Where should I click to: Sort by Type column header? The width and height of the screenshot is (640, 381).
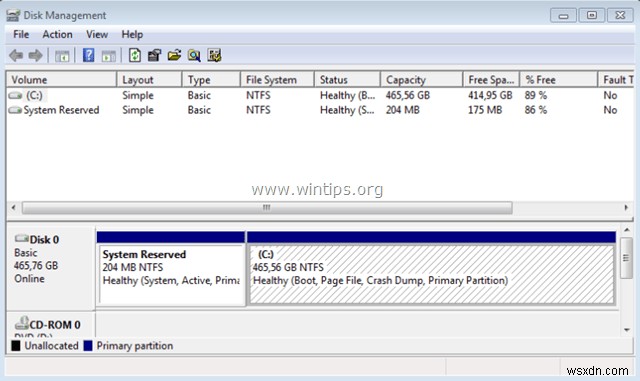tap(211, 80)
